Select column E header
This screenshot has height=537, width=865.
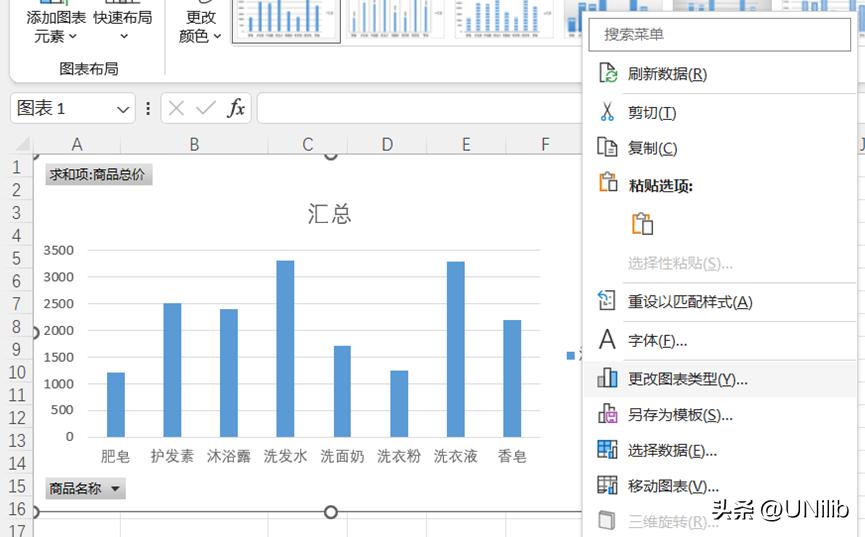(466, 145)
